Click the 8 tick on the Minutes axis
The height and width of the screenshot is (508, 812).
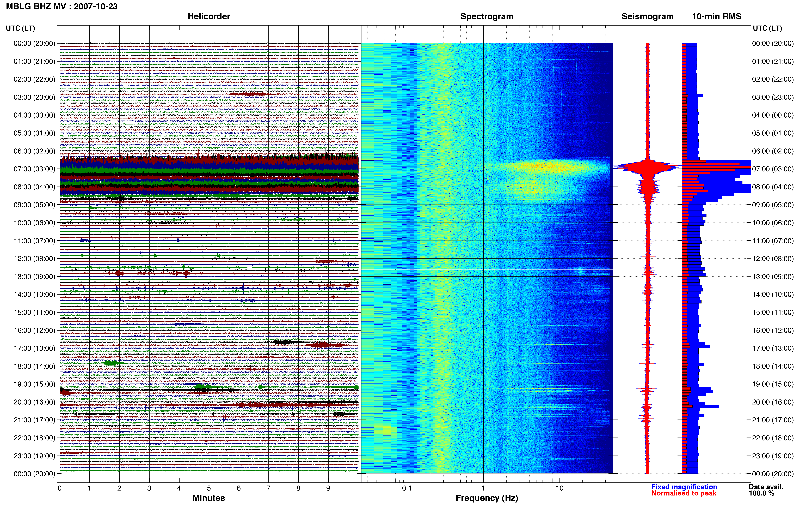coord(298,488)
